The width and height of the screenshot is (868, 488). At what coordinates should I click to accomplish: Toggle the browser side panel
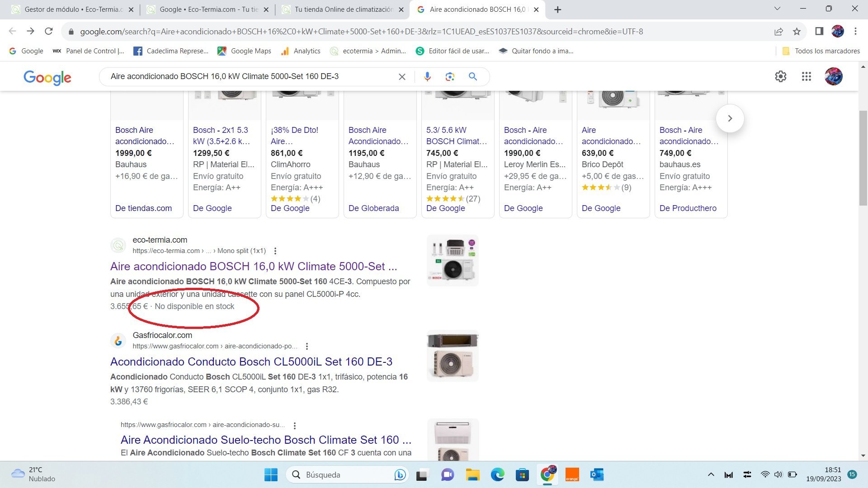pos(819,32)
